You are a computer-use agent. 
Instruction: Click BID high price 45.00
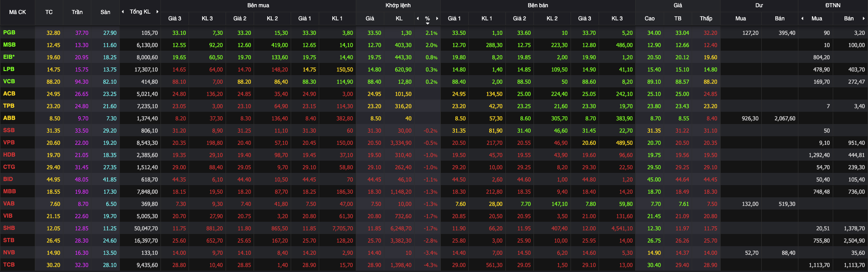654,180
